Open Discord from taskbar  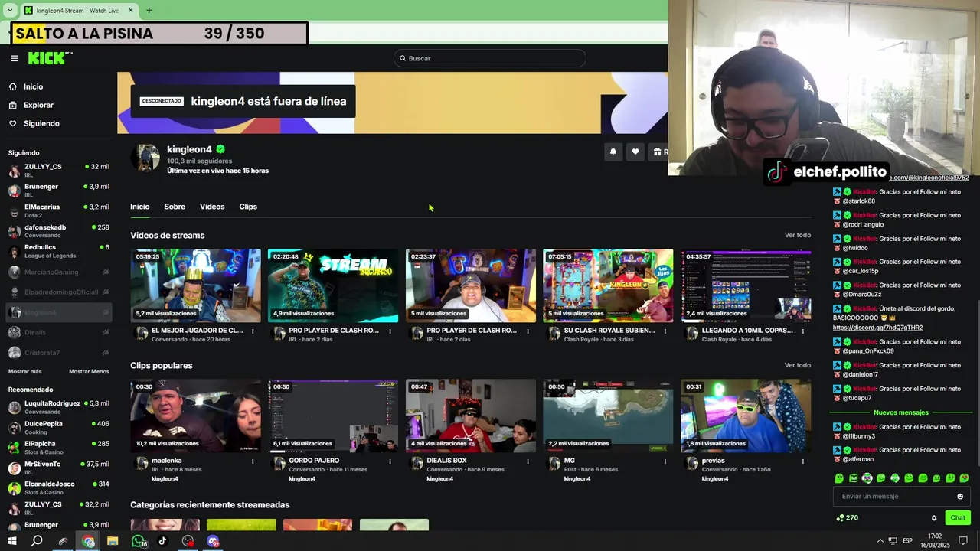pyautogui.click(x=213, y=541)
